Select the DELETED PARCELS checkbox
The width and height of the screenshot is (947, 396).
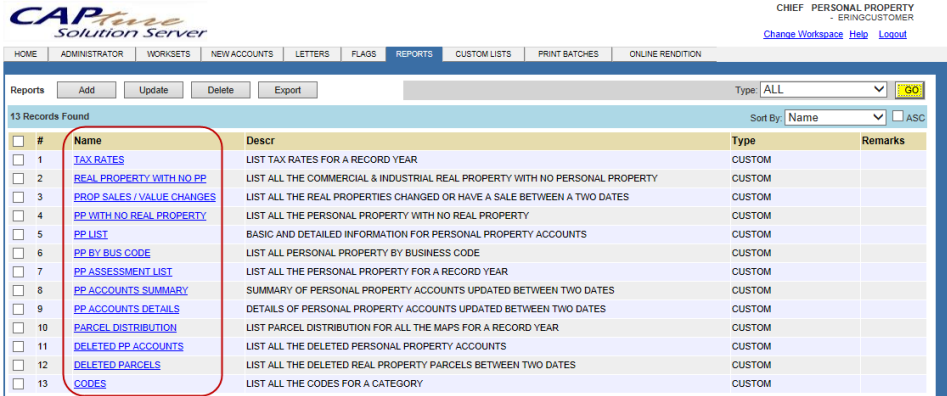pyautogui.click(x=19, y=365)
